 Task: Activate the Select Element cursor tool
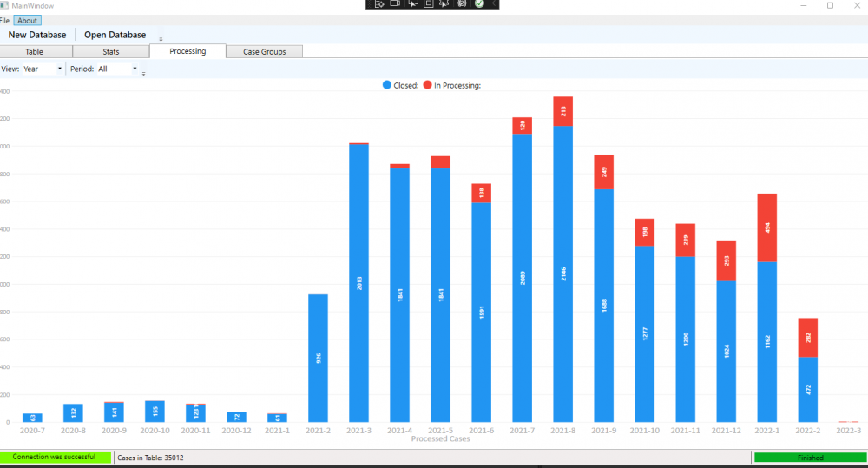tap(412, 3)
